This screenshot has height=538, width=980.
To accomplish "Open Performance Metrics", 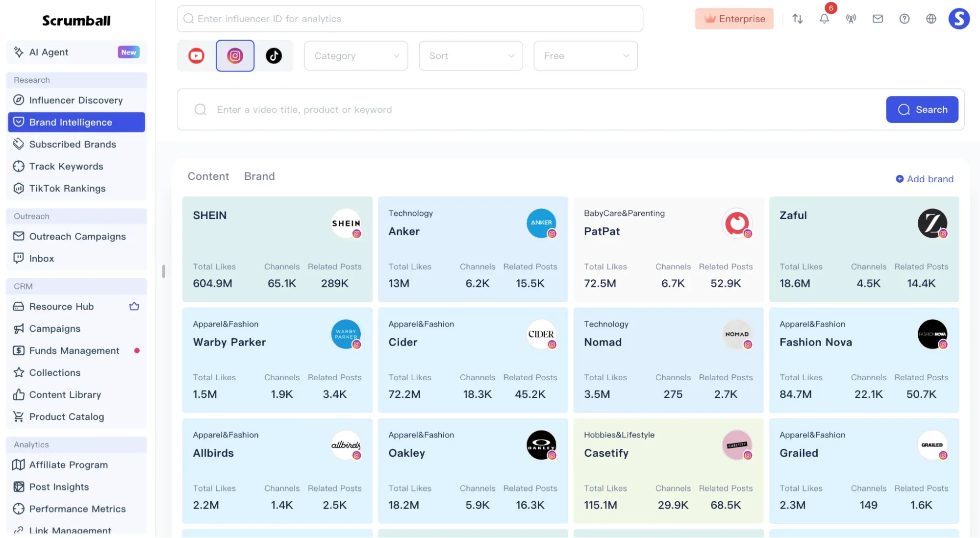I will tap(76, 509).
